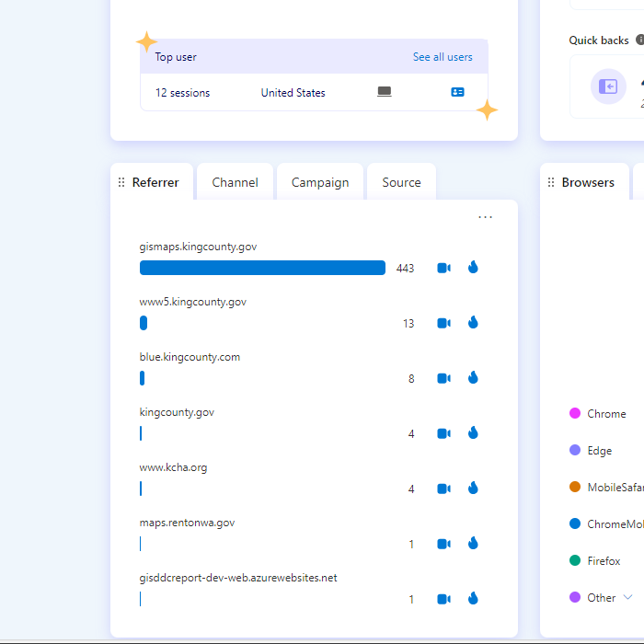This screenshot has width=644, height=644.
Task: Open heatmap for maps.rentonwa.gov
Action: click(x=473, y=544)
